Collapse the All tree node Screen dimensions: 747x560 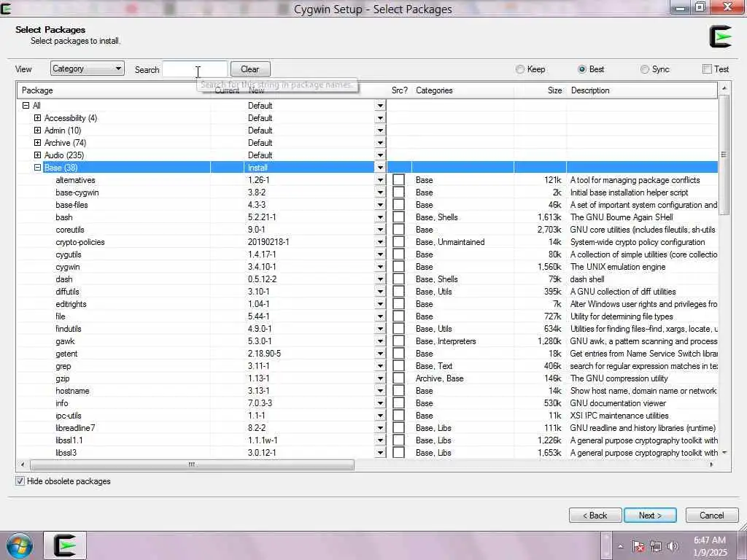(26, 106)
